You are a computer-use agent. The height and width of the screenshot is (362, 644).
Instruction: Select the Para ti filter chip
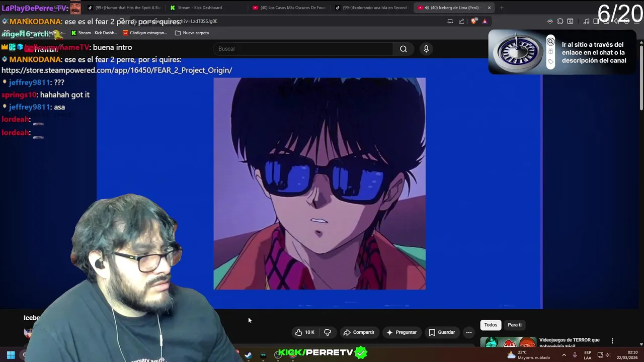(x=514, y=325)
